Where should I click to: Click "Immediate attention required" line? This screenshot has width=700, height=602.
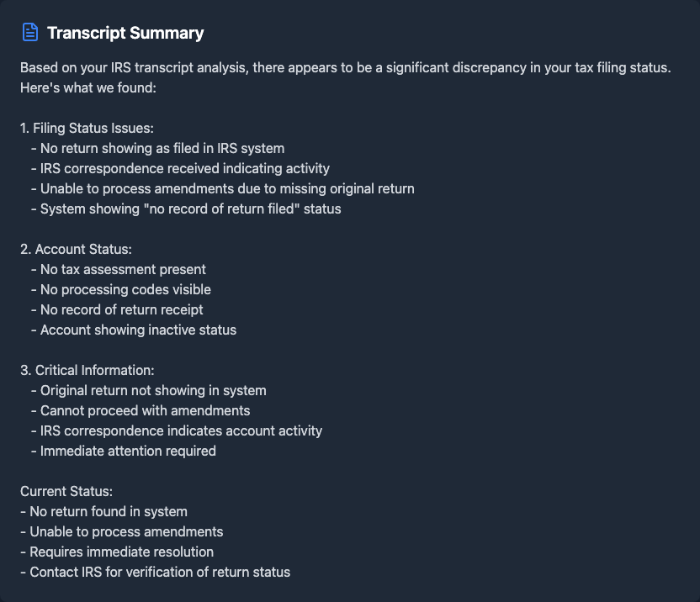point(128,451)
